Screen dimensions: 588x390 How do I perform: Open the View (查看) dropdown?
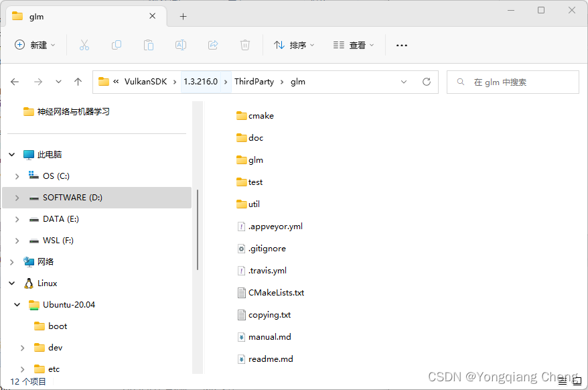(354, 45)
